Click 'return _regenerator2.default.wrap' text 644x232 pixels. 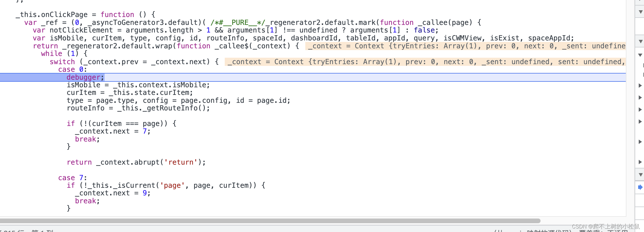pyautogui.click(x=103, y=46)
